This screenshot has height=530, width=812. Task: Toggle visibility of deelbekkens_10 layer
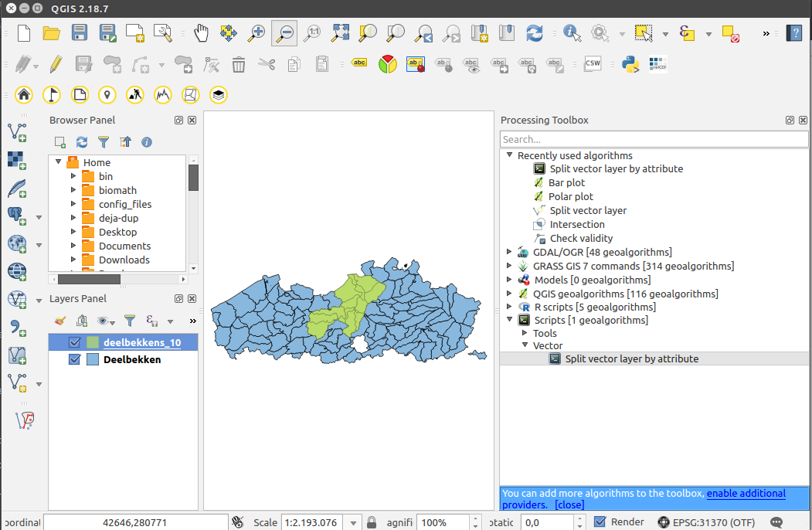[x=75, y=342]
